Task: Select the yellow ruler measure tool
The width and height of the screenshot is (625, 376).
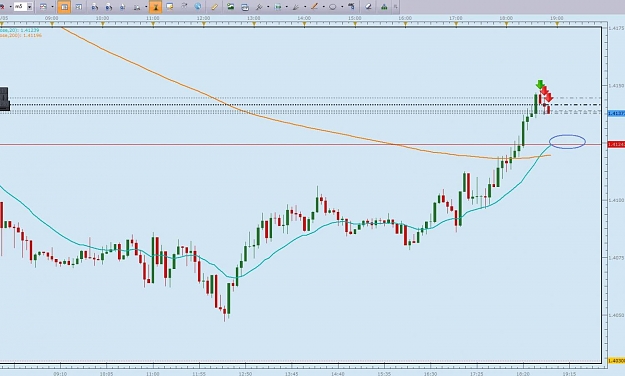Action: [214, 7]
